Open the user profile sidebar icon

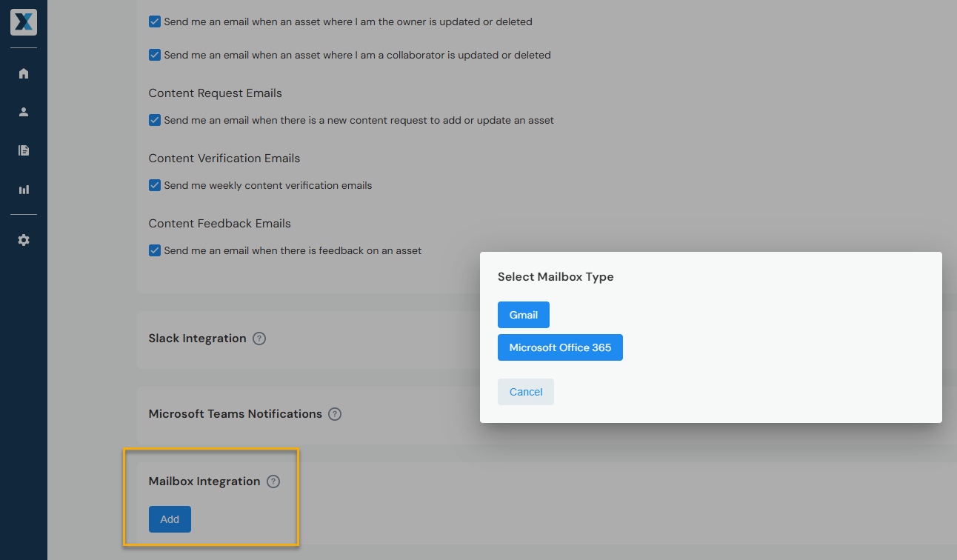(24, 112)
